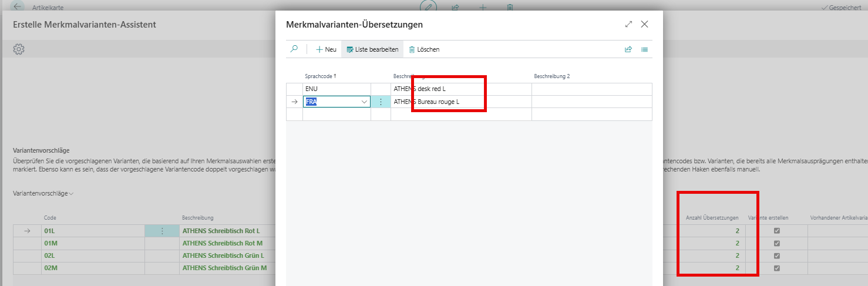Image resolution: width=868 pixels, height=286 pixels.
Task: Toggle Variante erstellen checkbox for 02M
Action: (x=777, y=268)
